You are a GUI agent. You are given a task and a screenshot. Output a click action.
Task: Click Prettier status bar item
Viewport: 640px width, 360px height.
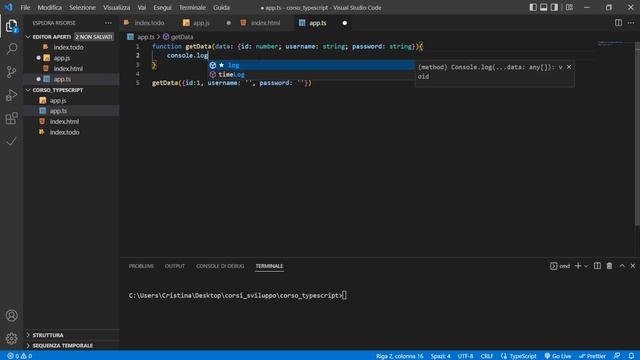(x=592, y=356)
